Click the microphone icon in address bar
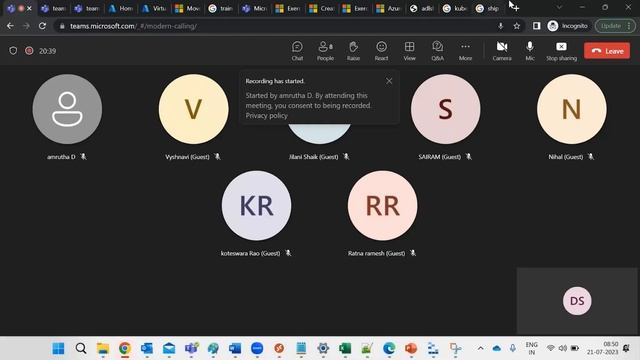Screen dimensions: 640x360 [500, 26]
